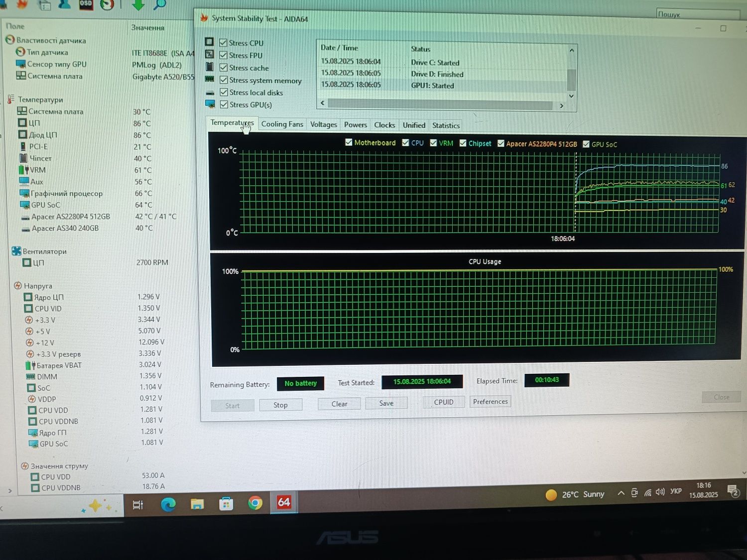The width and height of the screenshot is (747, 560).
Task: Click the Stress GPU monitor icon
Action: tap(210, 104)
